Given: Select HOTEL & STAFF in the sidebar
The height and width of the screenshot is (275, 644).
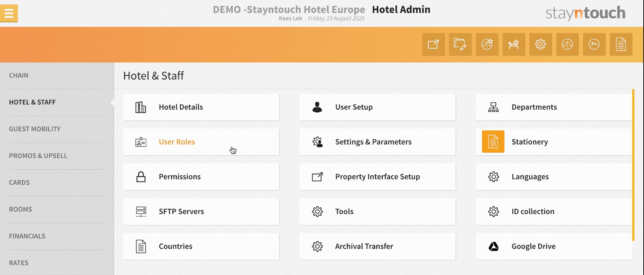Looking at the screenshot, I should 32,102.
